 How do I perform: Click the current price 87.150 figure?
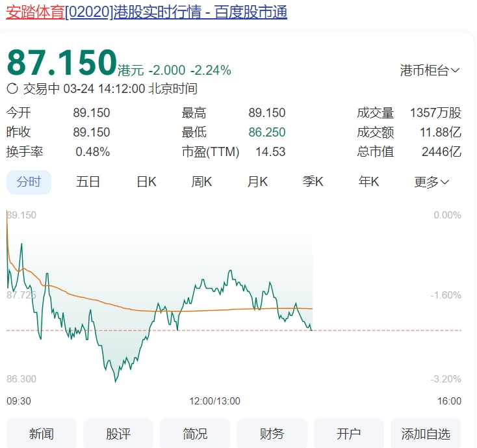(62, 63)
